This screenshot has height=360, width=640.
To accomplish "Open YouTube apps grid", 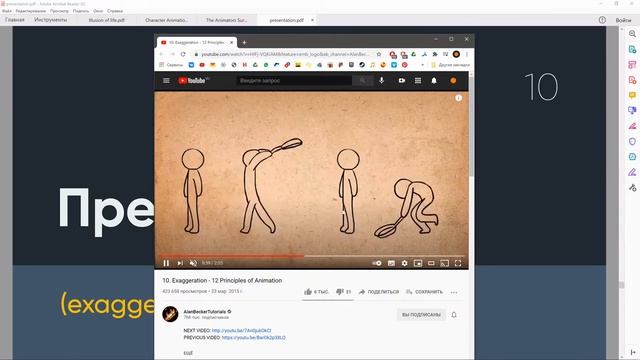I will tap(418, 81).
